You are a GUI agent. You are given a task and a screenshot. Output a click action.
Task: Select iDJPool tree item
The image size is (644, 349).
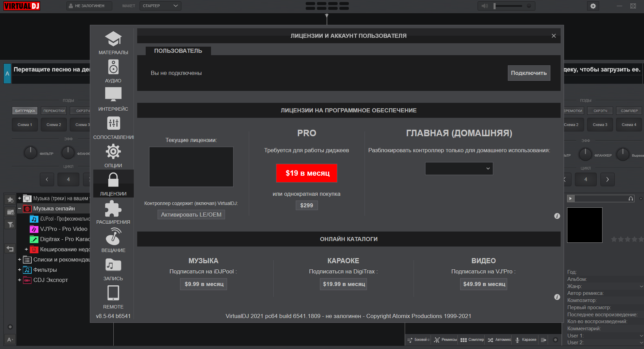point(60,219)
